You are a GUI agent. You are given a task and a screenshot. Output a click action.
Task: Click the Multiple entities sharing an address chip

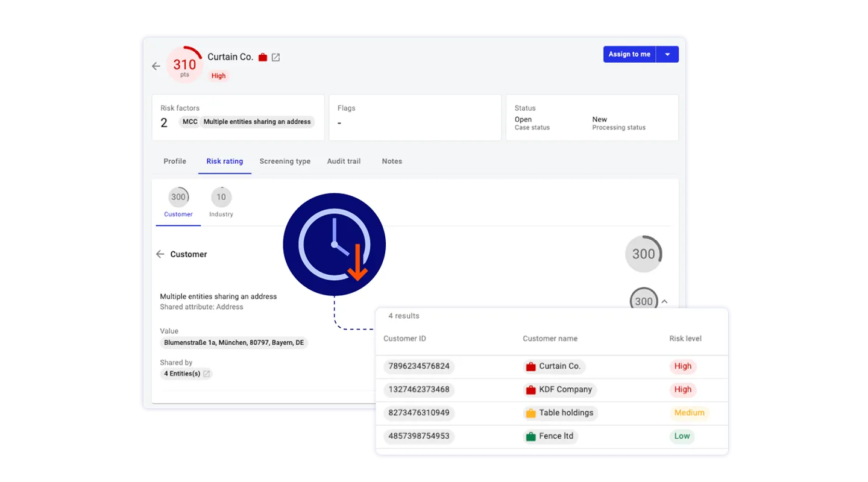point(257,122)
